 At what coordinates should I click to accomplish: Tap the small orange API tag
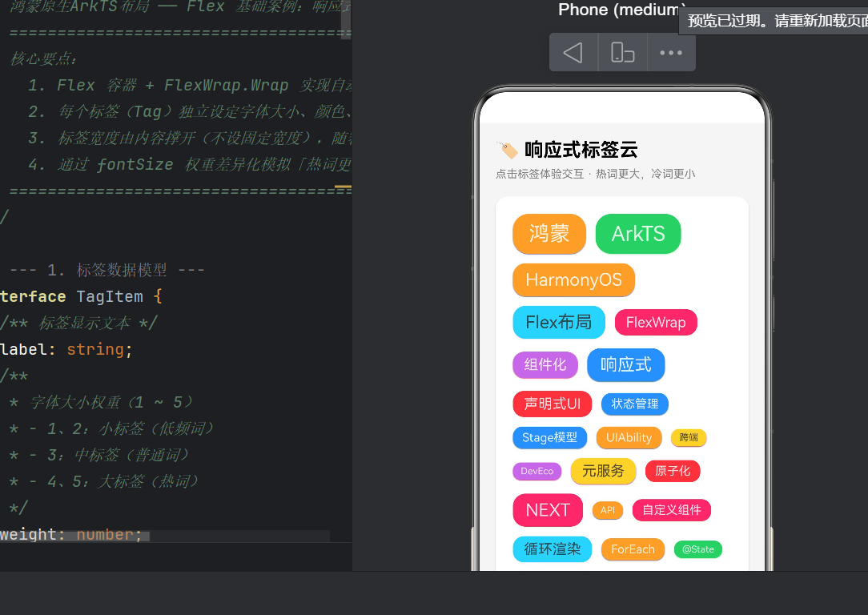click(608, 510)
